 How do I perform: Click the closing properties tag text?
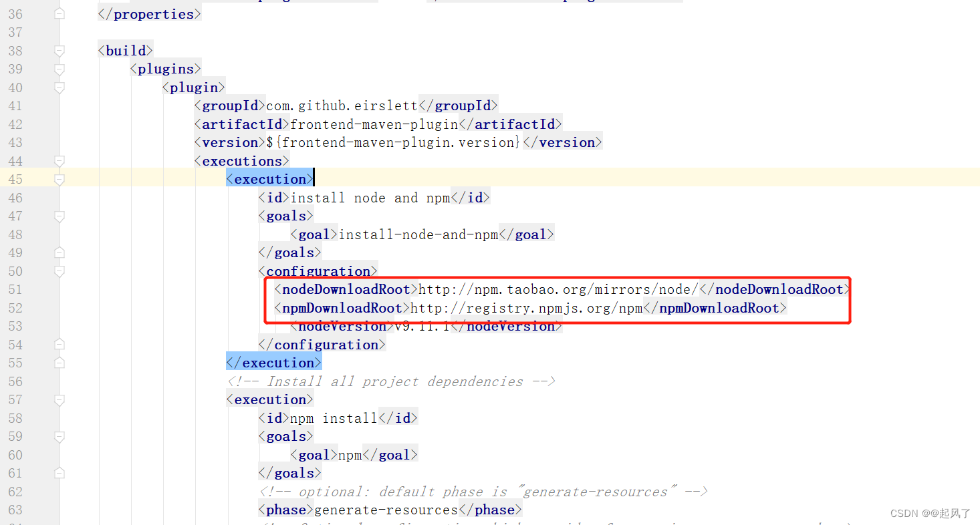coord(150,14)
